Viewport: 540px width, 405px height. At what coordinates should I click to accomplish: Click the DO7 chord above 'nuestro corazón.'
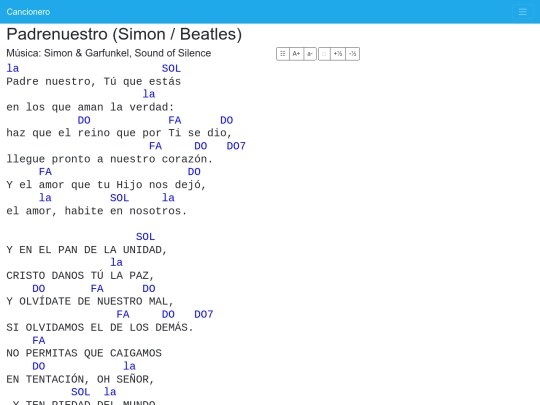pyautogui.click(x=236, y=146)
